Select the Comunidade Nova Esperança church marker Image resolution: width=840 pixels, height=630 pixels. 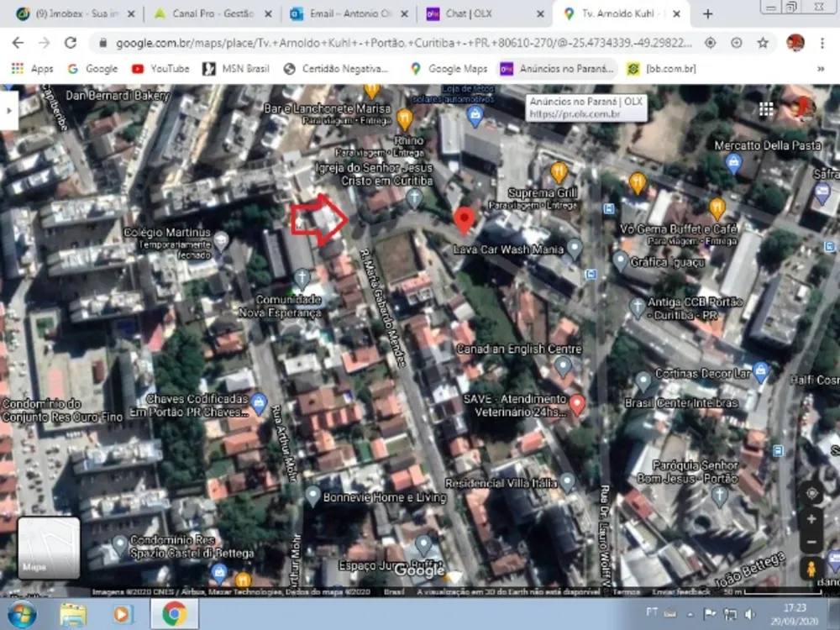click(302, 279)
